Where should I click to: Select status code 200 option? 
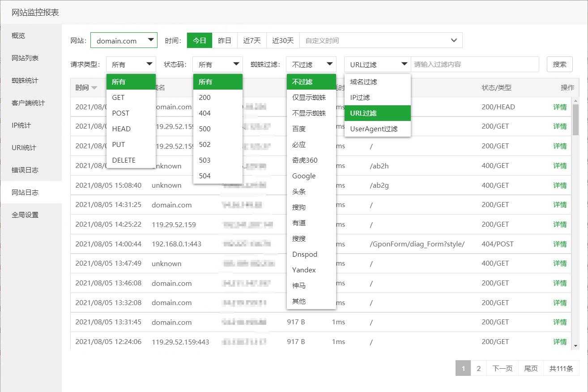pos(218,98)
